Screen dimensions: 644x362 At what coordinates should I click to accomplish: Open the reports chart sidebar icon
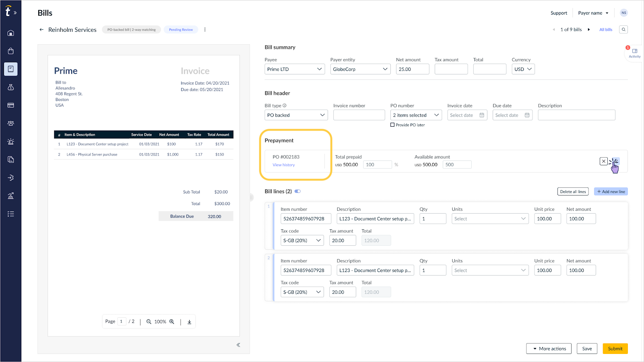coord(11,196)
